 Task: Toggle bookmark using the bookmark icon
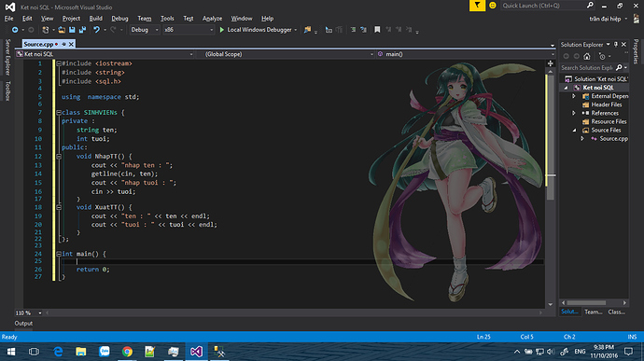click(377, 30)
